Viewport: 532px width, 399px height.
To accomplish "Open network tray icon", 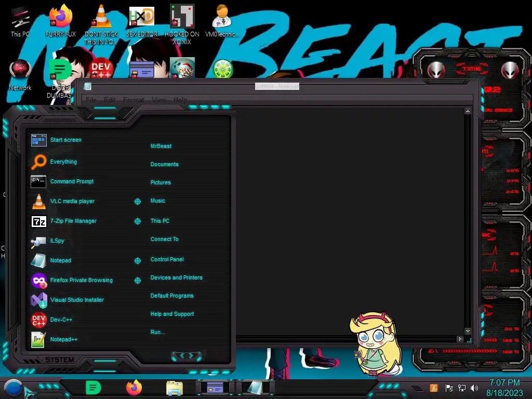I will click(462, 388).
